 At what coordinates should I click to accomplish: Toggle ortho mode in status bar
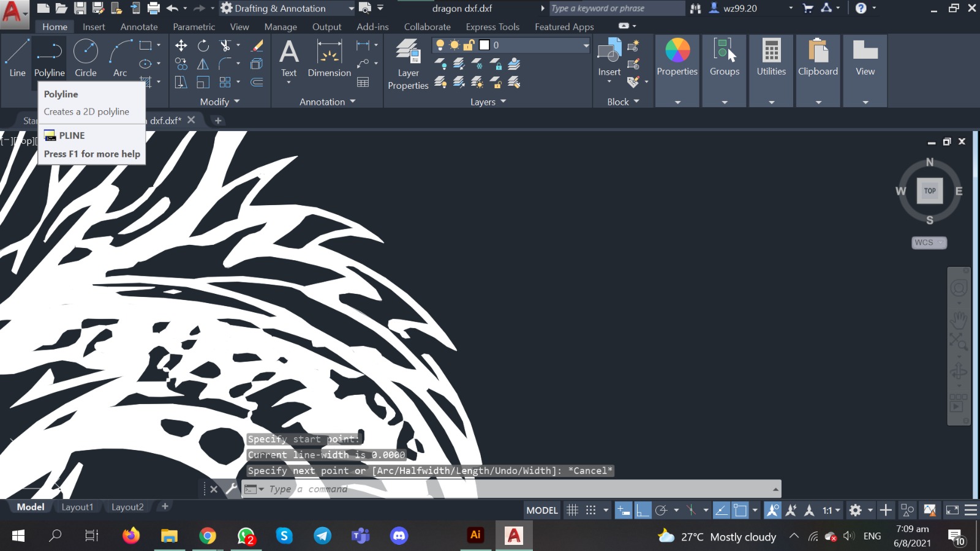(643, 510)
